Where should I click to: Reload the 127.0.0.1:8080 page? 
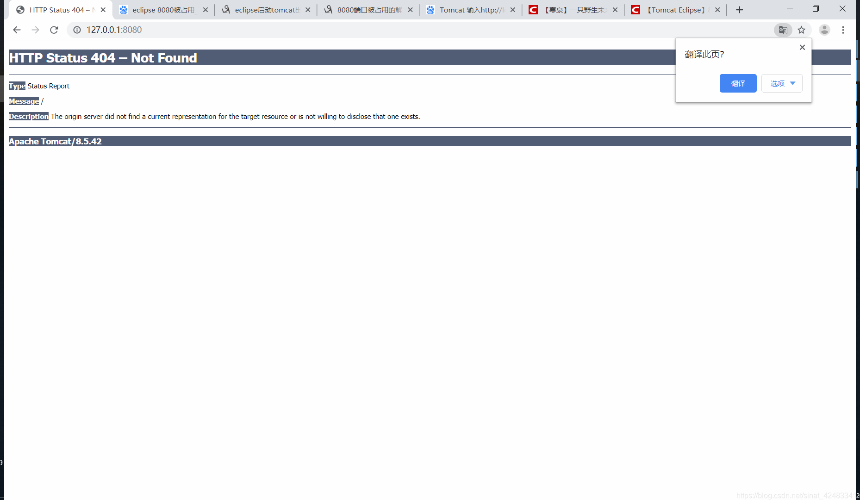(x=54, y=30)
